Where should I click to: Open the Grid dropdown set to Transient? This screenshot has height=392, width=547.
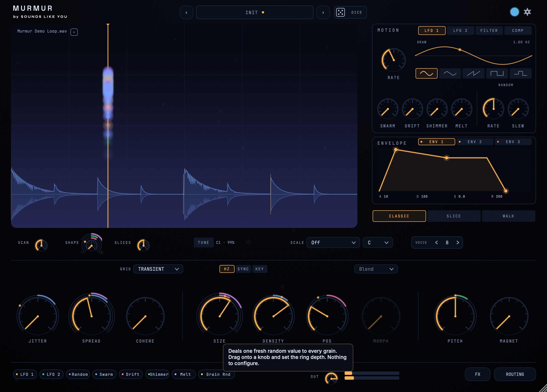[x=158, y=269]
